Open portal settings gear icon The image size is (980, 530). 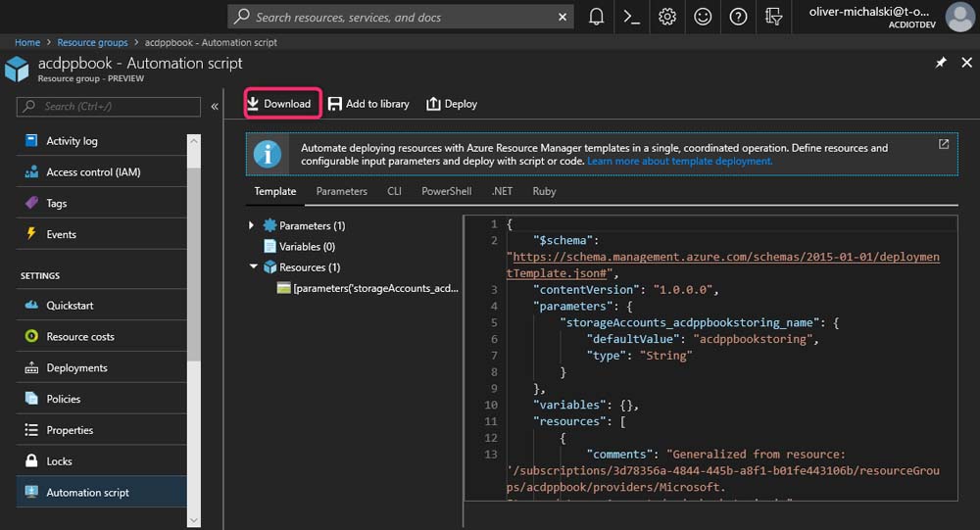[667, 17]
